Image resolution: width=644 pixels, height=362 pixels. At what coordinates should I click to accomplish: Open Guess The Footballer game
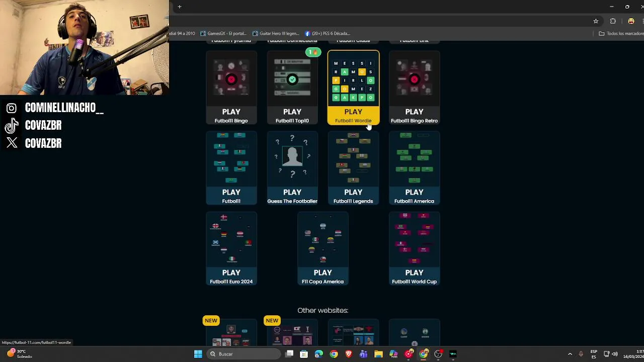point(292,168)
